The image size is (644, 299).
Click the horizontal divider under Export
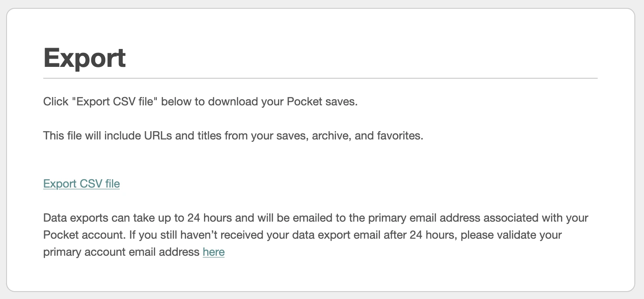320,78
